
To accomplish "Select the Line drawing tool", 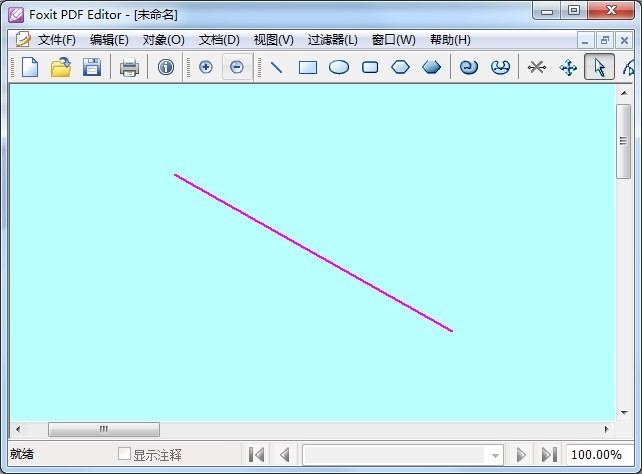I will [277, 67].
